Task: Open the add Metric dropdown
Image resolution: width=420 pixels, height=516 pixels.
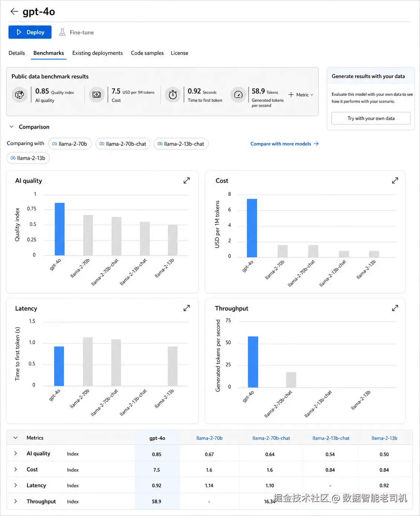Action: point(301,95)
